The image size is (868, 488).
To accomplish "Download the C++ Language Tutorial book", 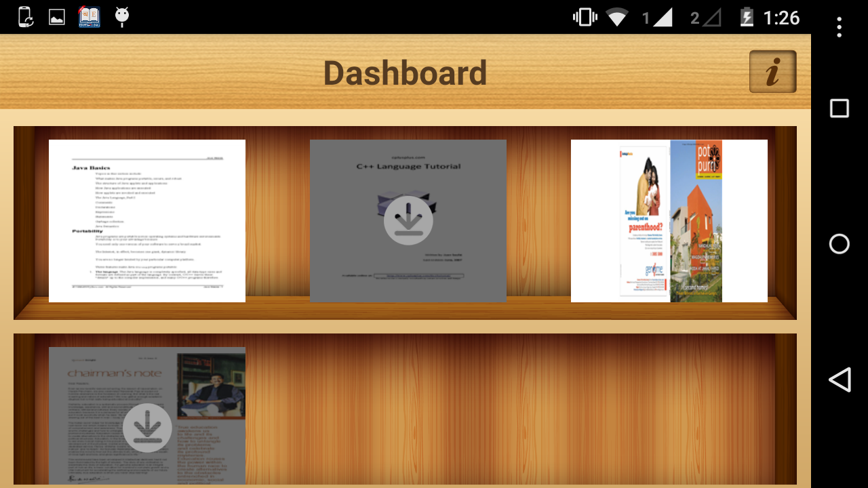I will tap(408, 220).
